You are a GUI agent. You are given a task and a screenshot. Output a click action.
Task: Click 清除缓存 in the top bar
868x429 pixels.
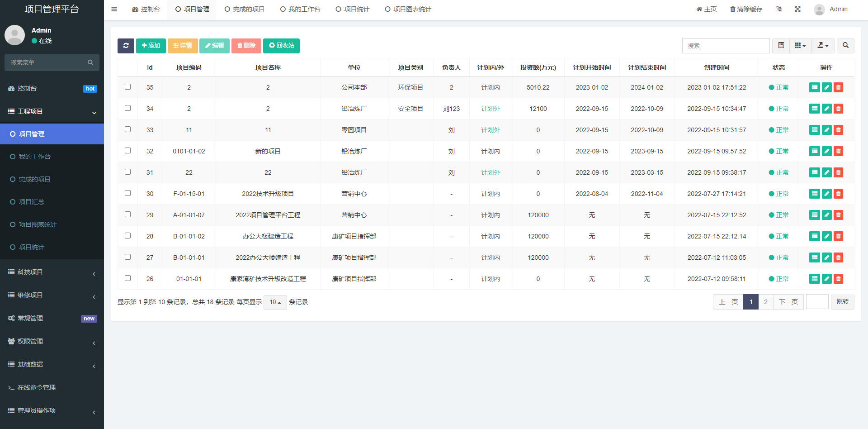pyautogui.click(x=746, y=9)
